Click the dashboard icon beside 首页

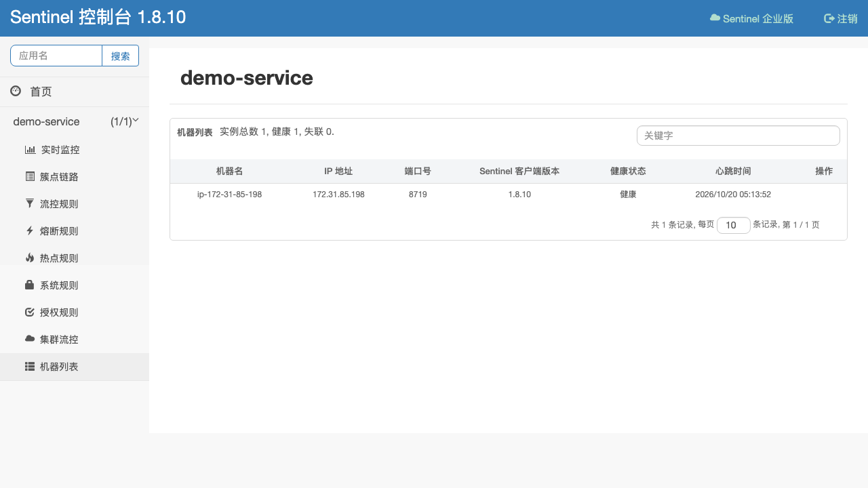pos(16,91)
